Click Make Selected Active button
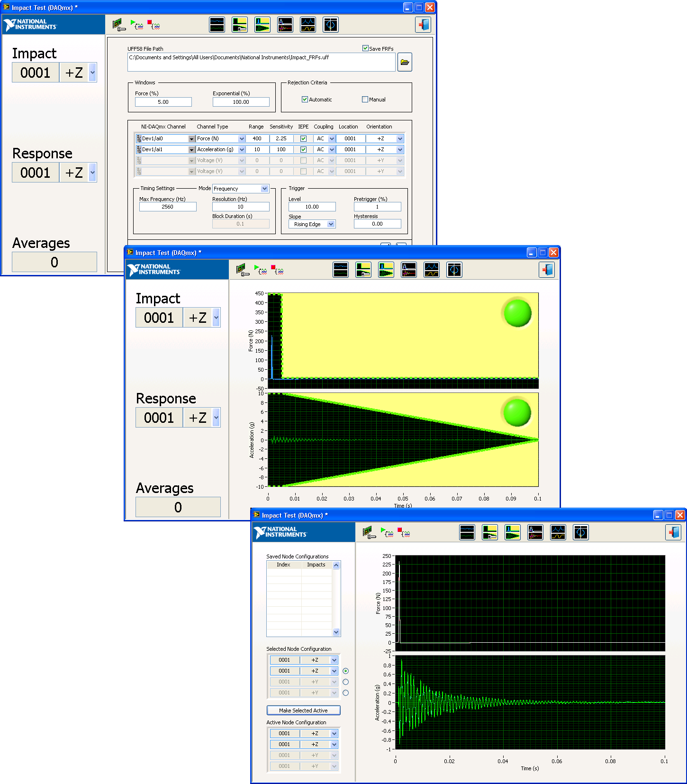Viewport: 687px width, 784px height. (303, 711)
